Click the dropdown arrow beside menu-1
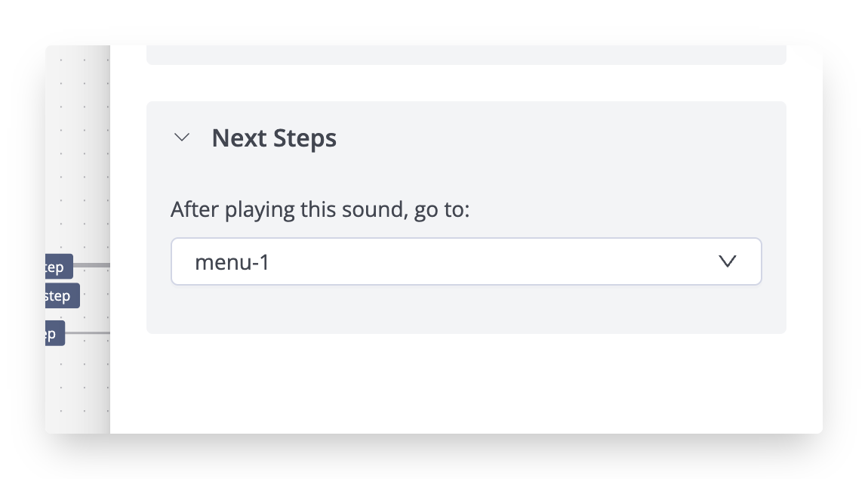 (x=727, y=261)
